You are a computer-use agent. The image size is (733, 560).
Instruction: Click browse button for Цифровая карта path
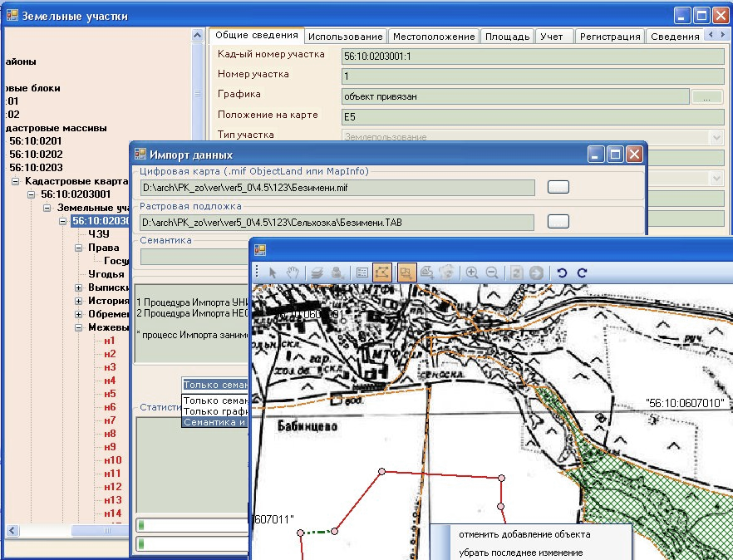click(x=558, y=187)
